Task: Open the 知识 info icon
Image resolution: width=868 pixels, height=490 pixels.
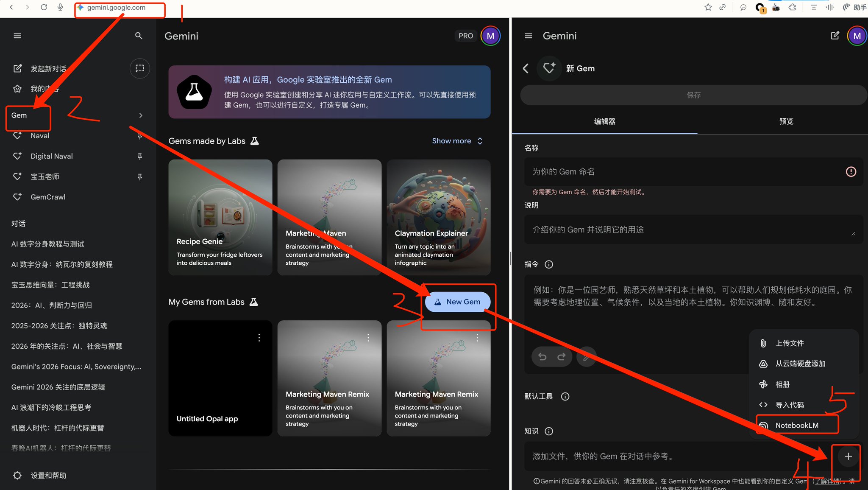Action: point(549,431)
